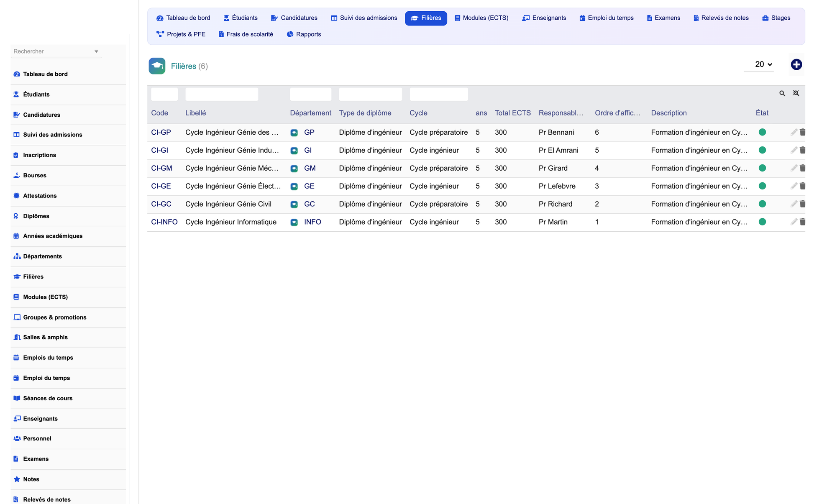Viewport: 814px width, 504px height.
Task: Click the green État indicator for CI-INFO
Action: pyautogui.click(x=762, y=222)
